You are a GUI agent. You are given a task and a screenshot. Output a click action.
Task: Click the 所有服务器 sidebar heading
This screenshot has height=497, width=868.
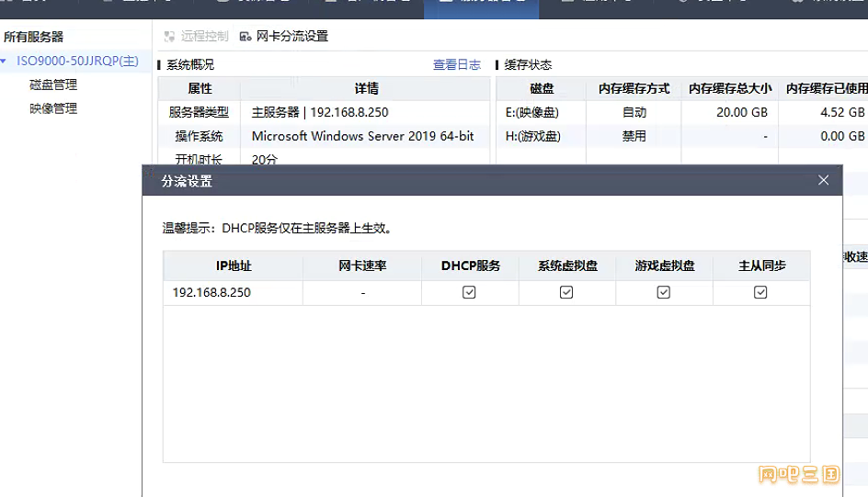[34, 37]
